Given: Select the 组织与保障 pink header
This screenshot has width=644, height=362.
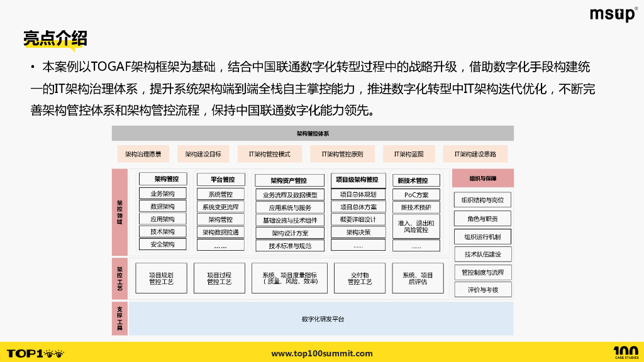Looking at the screenshot, I should pyautogui.click(x=483, y=178).
